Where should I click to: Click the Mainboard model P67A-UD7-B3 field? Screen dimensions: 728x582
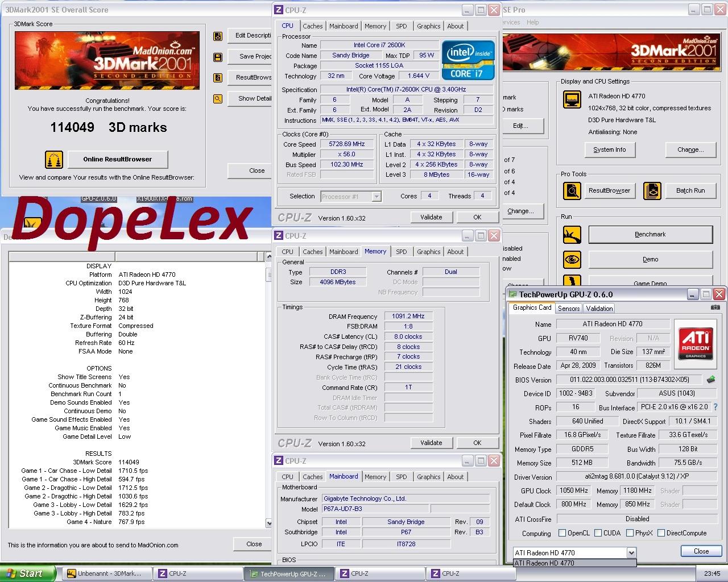375,509
